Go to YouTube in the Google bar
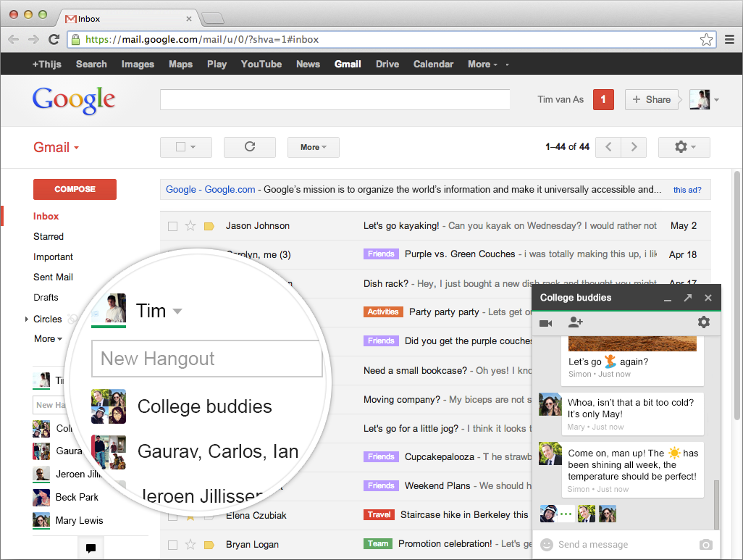This screenshot has height=560, width=743. 261,64
